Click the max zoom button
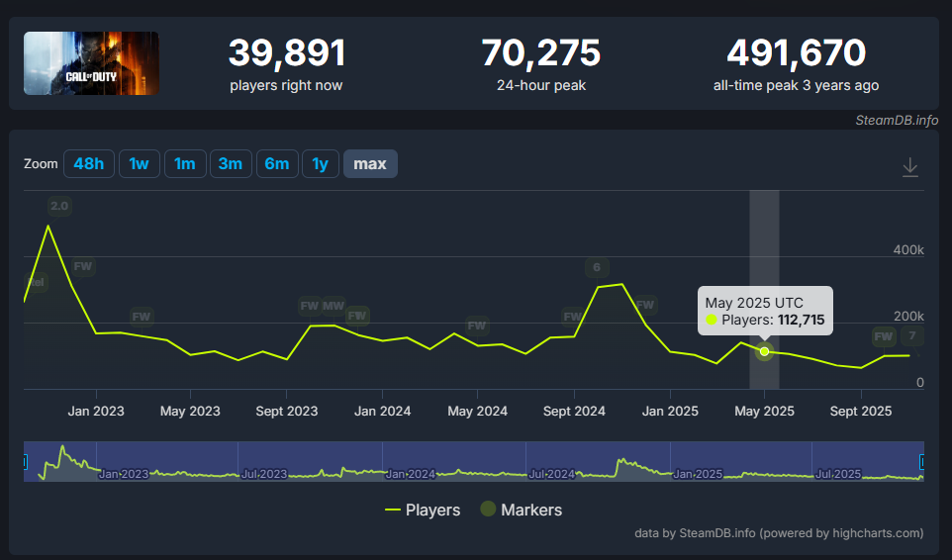The width and height of the screenshot is (952, 560). click(x=370, y=164)
